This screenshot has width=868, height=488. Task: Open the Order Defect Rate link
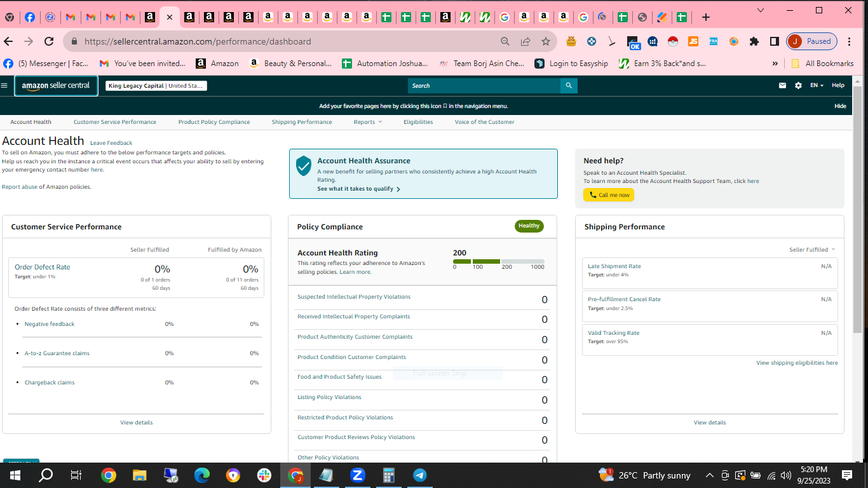pyautogui.click(x=43, y=267)
